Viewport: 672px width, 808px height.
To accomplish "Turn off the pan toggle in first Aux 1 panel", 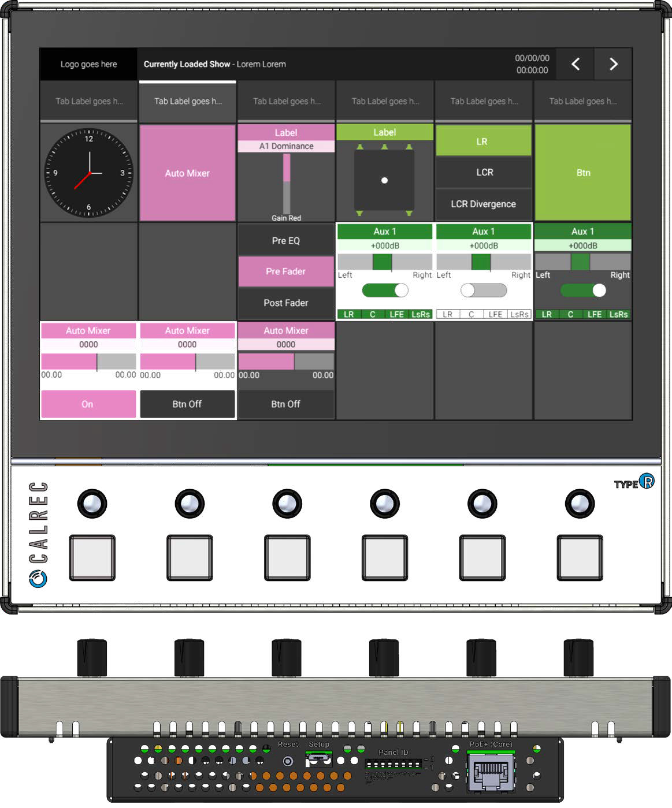I will click(385, 289).
